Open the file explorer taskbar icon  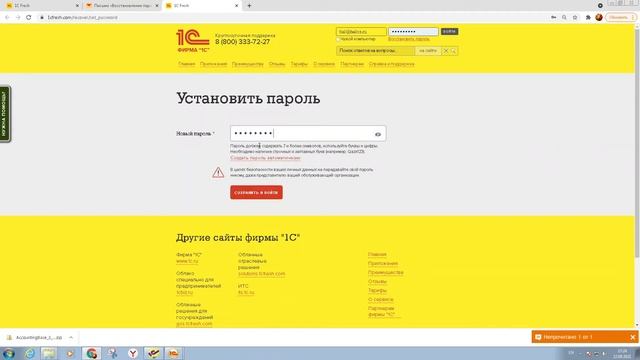[49, 353]
